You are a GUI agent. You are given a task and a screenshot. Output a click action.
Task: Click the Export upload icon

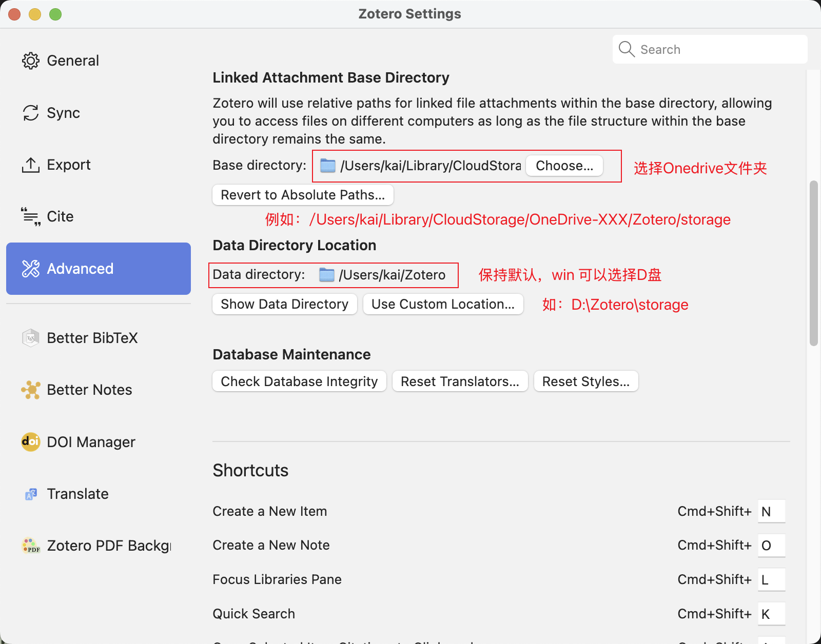[x=31, y=165]
